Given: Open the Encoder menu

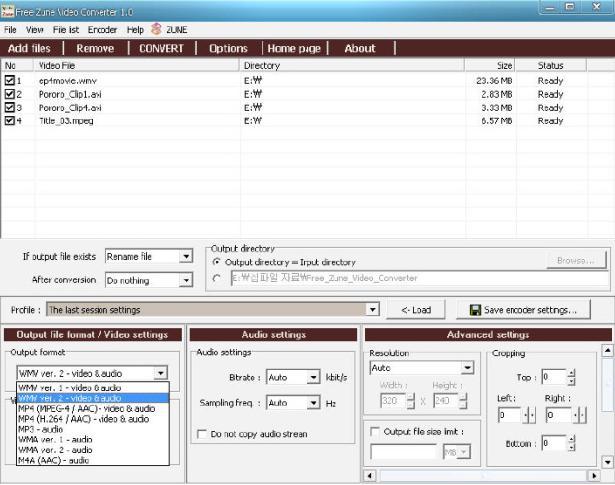Looking at the screenshot, I should pyautogui.click(x=102, y=30).
